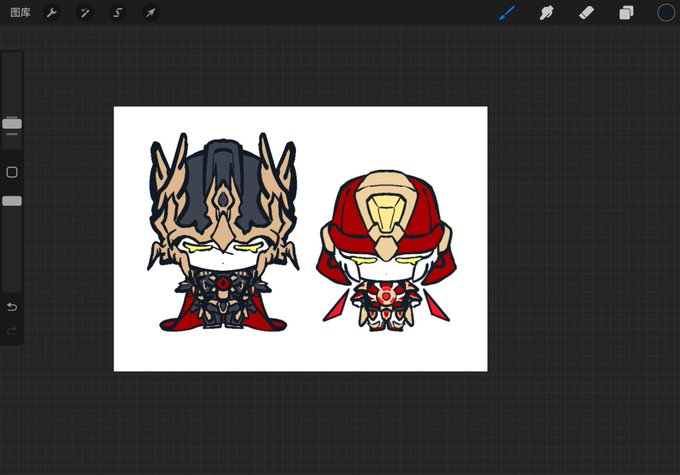Click the brush size slider handle
Image resolution: width=680 pixels, height=475 pixels.
(x=12, y=124)
